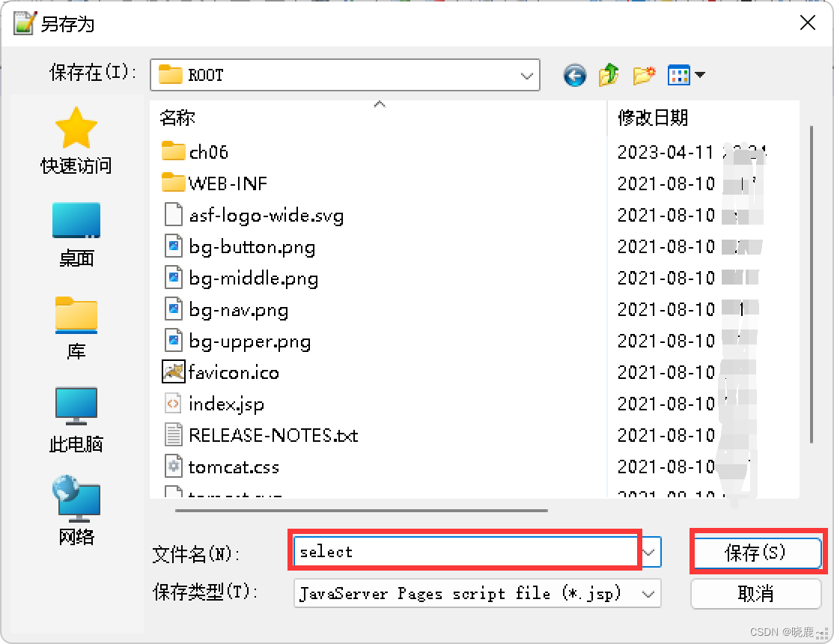Image resolution: width=834 pixels, height=644 pixels.
Task: Click the 取消 button
Action: 756,593
